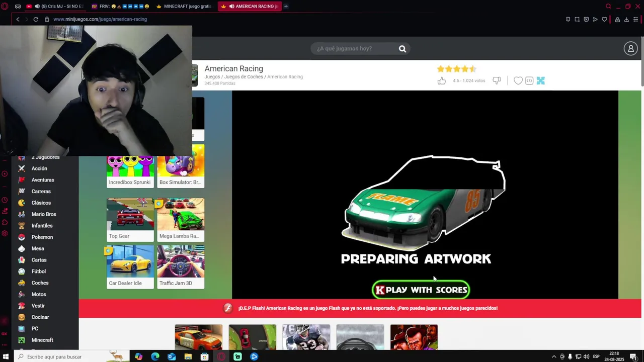Toggle fullscreen expand icon near rating
644x362 pixels.
point(540,80)
